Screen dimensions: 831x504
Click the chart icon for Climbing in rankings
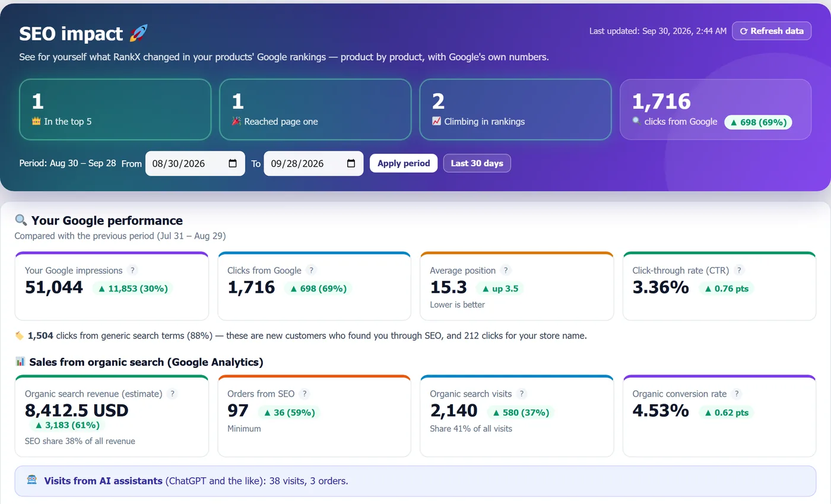(x=436, y=121)
